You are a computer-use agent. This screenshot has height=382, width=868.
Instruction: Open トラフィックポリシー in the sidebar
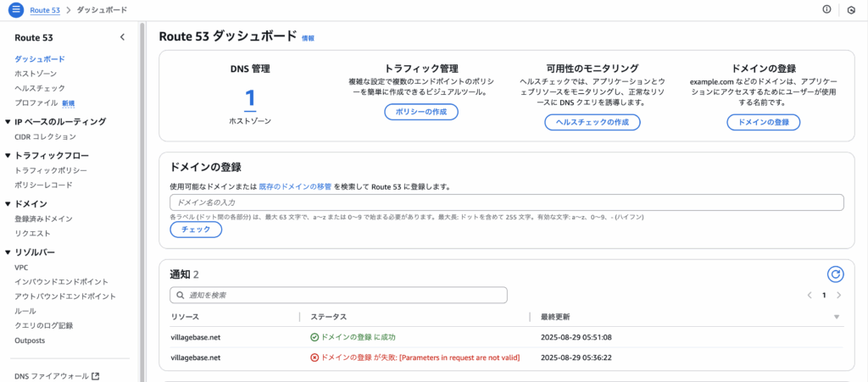[x=51, y=170]
